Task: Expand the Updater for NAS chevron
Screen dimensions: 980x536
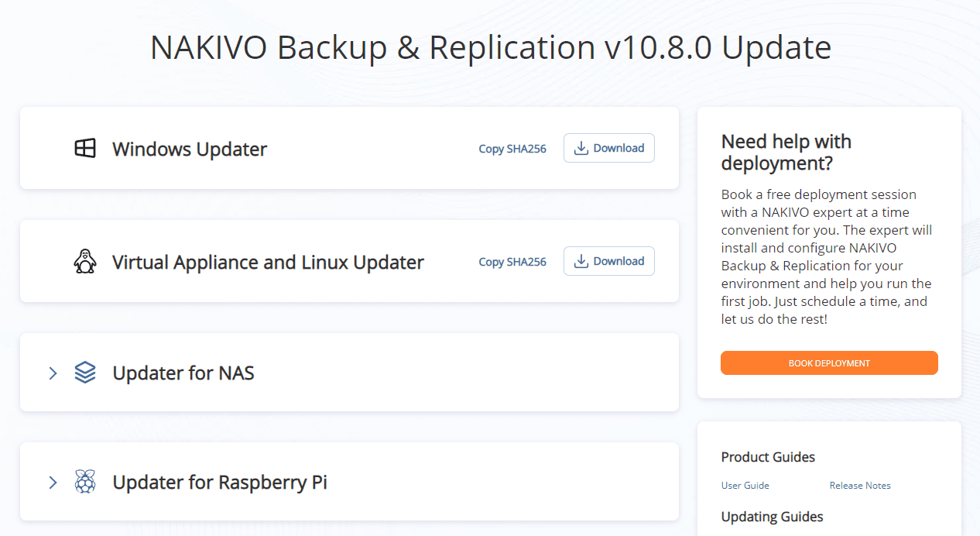Action: pos(53,373)
